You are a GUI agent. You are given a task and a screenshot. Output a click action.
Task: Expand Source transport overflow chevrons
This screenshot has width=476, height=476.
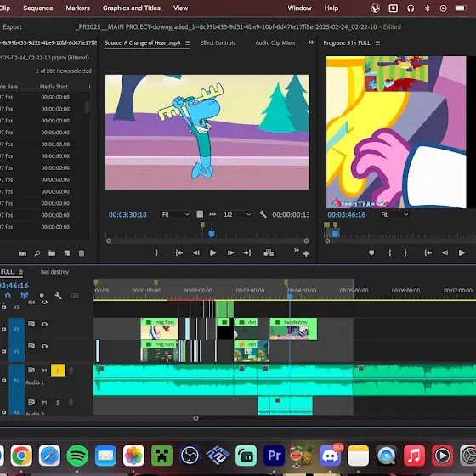click(296, 251)
